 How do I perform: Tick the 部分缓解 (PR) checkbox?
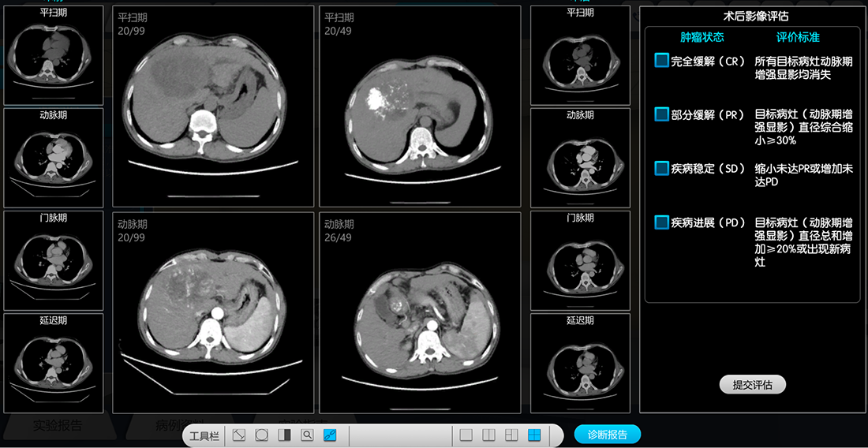click(661, 114)
